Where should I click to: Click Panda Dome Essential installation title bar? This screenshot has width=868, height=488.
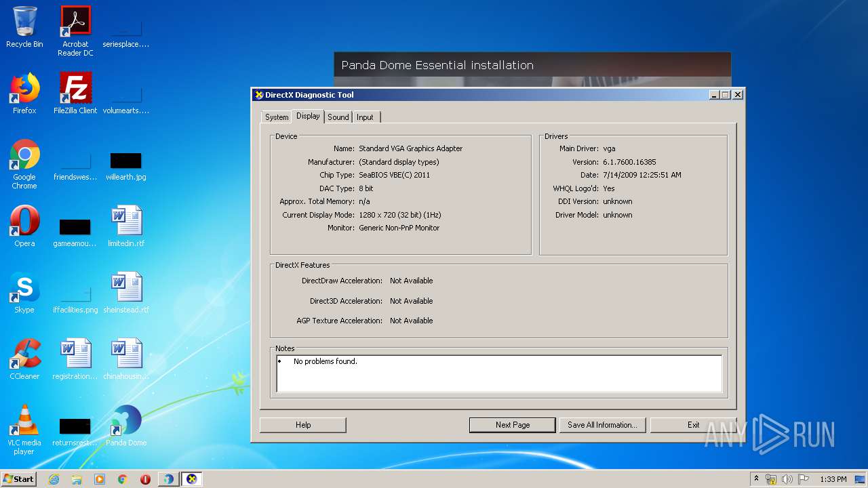532,65
